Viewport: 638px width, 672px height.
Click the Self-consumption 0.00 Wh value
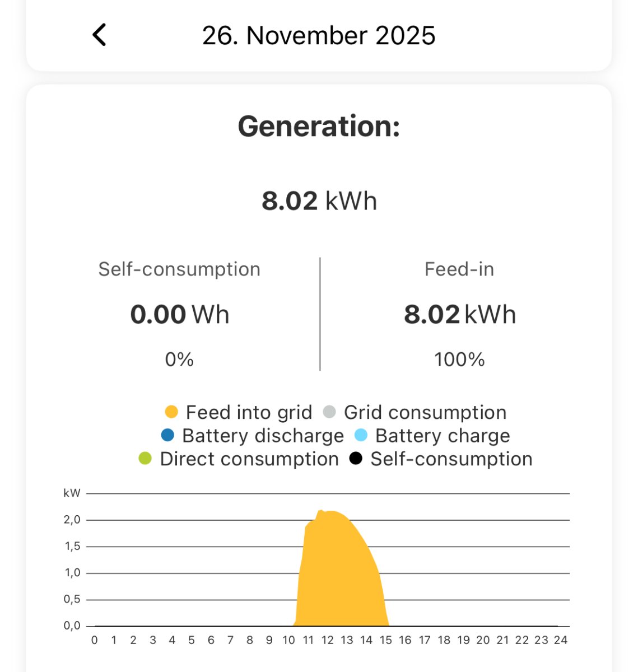[179, 315]
